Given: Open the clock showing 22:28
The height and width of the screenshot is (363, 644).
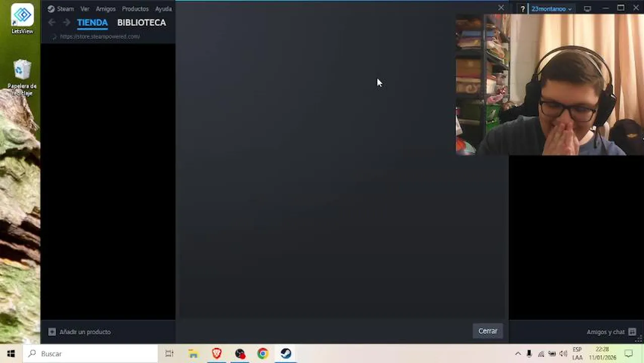Looking at the screenshot, I should point(602,353).
